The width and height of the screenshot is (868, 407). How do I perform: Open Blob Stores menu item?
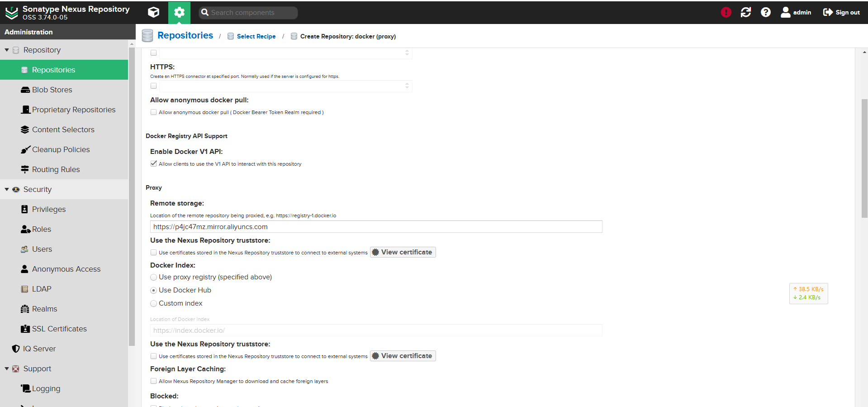tap(64, 90)
